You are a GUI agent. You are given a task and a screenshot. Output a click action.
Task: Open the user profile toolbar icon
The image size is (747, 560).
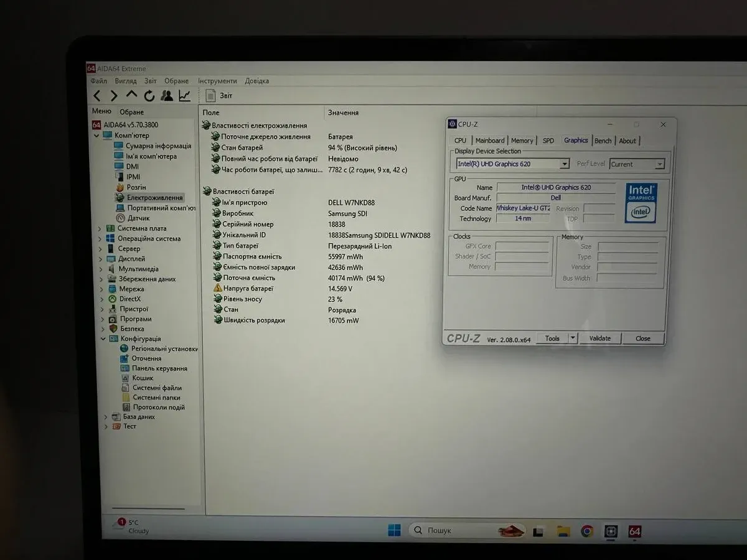click(167, 96)
